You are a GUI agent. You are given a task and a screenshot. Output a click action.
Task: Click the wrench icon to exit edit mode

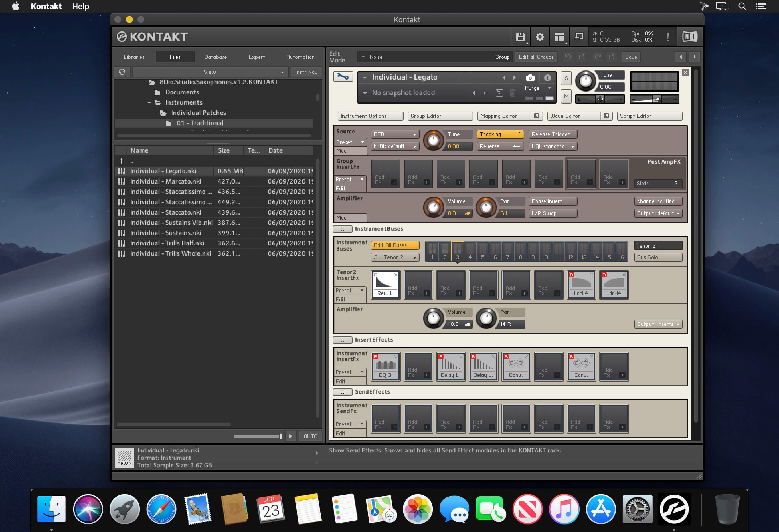point(343,77)
